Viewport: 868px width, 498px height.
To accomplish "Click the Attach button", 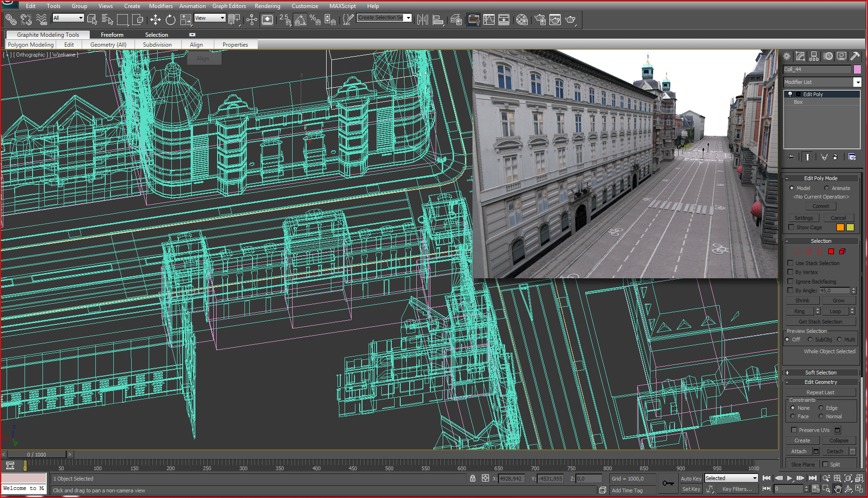I will pyautogui.click(x=799, y=451).
